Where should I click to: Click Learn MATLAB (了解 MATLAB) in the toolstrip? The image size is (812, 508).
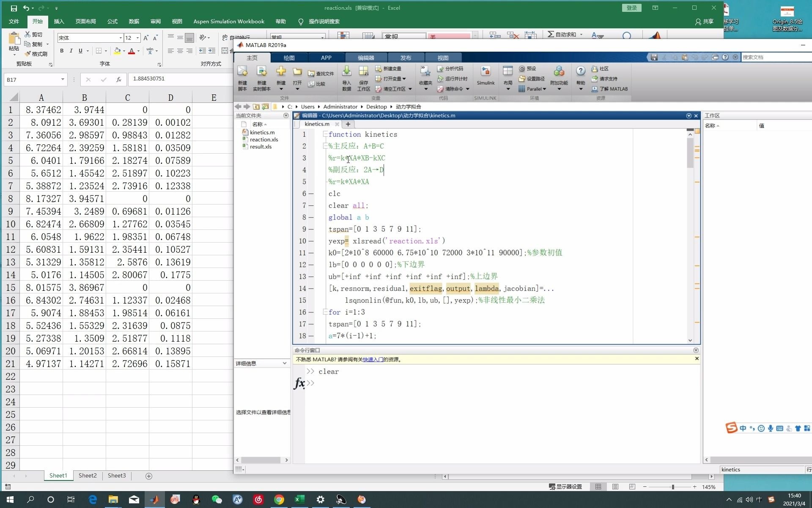[x=609, y=89]
